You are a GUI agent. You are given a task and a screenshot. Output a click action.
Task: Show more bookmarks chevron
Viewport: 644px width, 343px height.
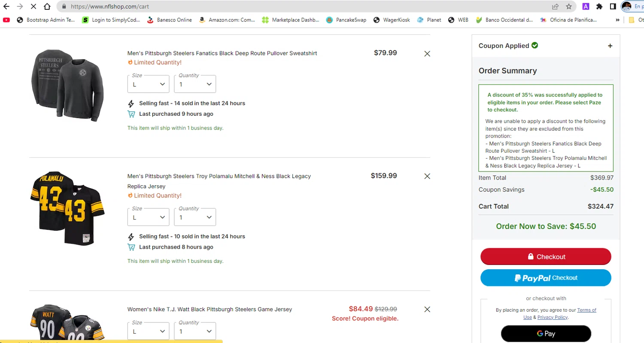617,20
